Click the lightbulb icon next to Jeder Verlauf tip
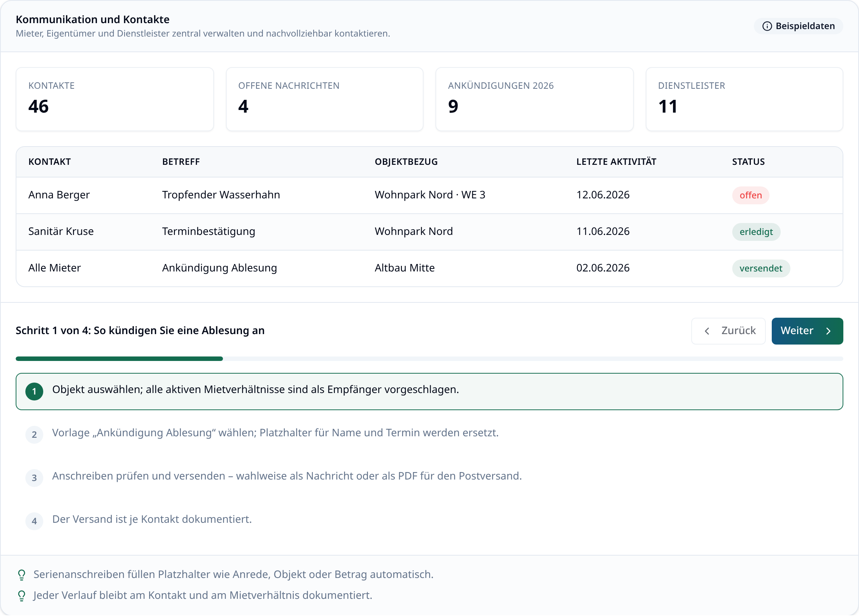Viewport: 859px width, 616px height. pyautogui.click(x=22, y=596)
